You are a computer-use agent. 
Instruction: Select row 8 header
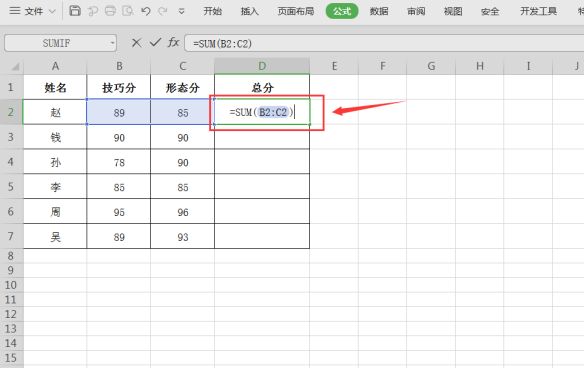(x=11, y=256)
